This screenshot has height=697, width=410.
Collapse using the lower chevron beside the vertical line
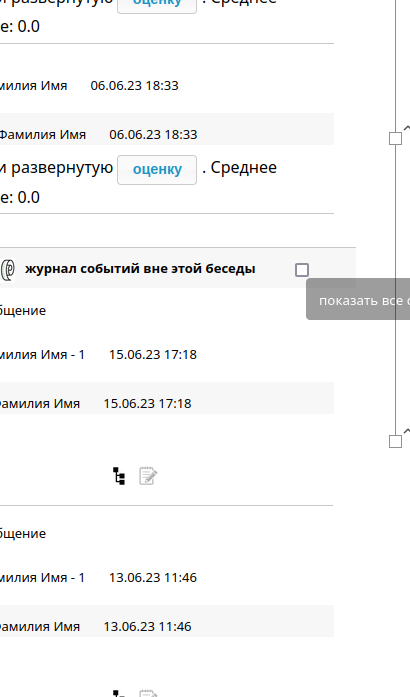pos(406,431)
